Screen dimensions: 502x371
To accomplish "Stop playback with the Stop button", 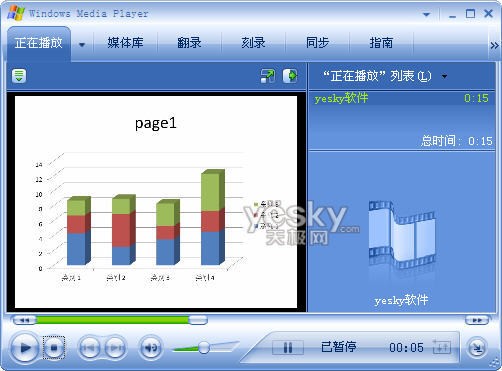I will pos(54,348).
